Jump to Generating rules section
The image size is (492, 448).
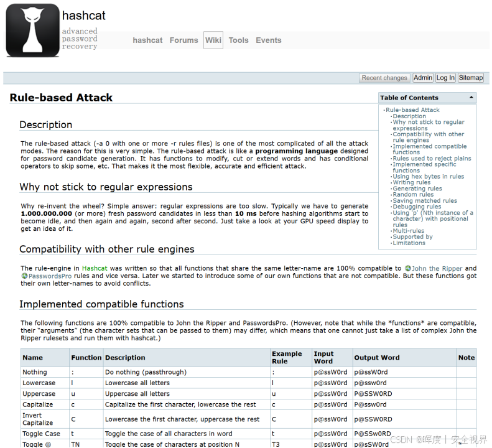tap(417, 189)
